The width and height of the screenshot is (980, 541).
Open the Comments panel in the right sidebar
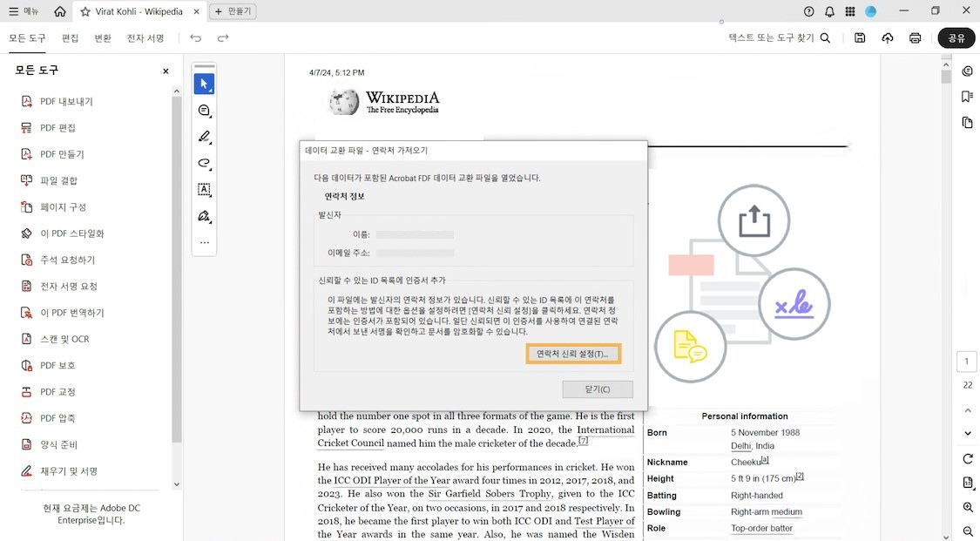tap(967, 71)
